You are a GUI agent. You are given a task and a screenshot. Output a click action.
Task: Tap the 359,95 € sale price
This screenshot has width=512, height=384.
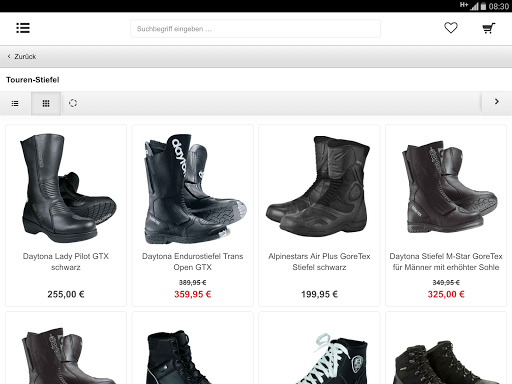(193, 294)
